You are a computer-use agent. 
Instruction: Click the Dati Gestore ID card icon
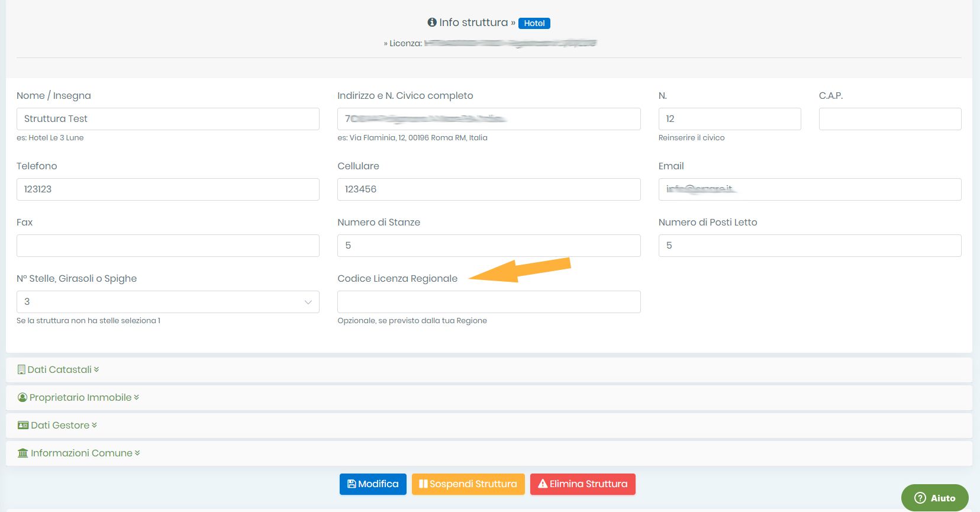coord(23,425)
